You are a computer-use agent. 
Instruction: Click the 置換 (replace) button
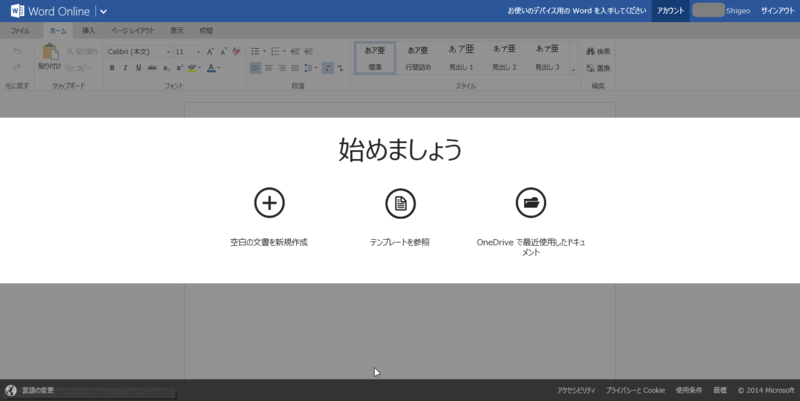point(598,68)
